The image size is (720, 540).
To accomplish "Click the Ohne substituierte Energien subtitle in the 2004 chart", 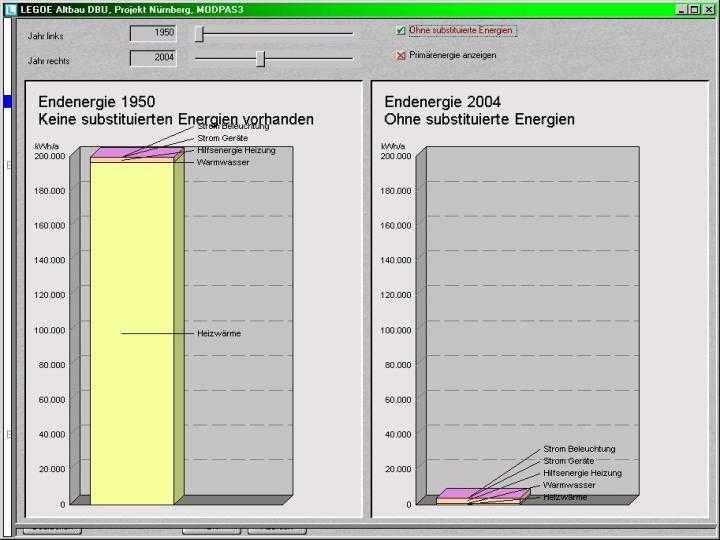I will (479, 119).
